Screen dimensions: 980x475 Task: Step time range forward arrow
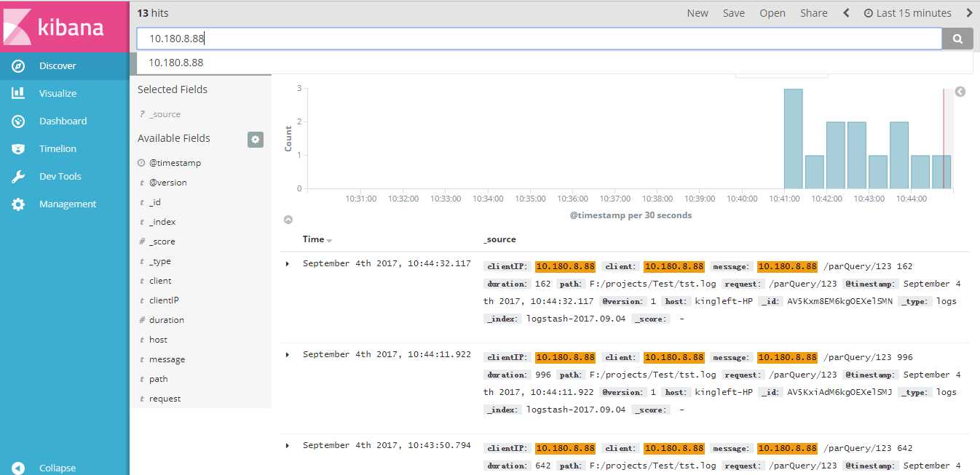[969, 13]
